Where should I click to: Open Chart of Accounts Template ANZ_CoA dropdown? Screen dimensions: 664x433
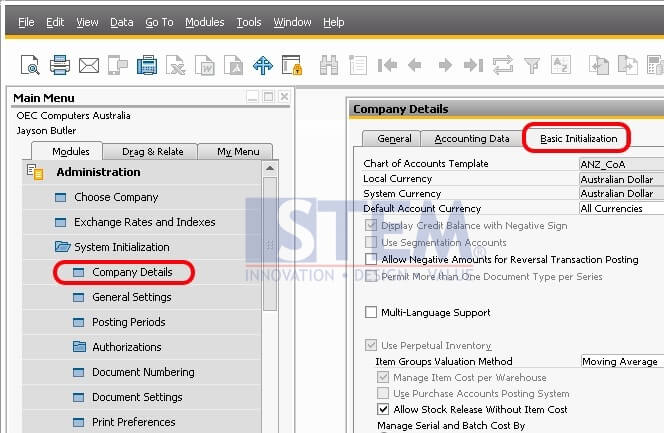[x=621, y=164]
